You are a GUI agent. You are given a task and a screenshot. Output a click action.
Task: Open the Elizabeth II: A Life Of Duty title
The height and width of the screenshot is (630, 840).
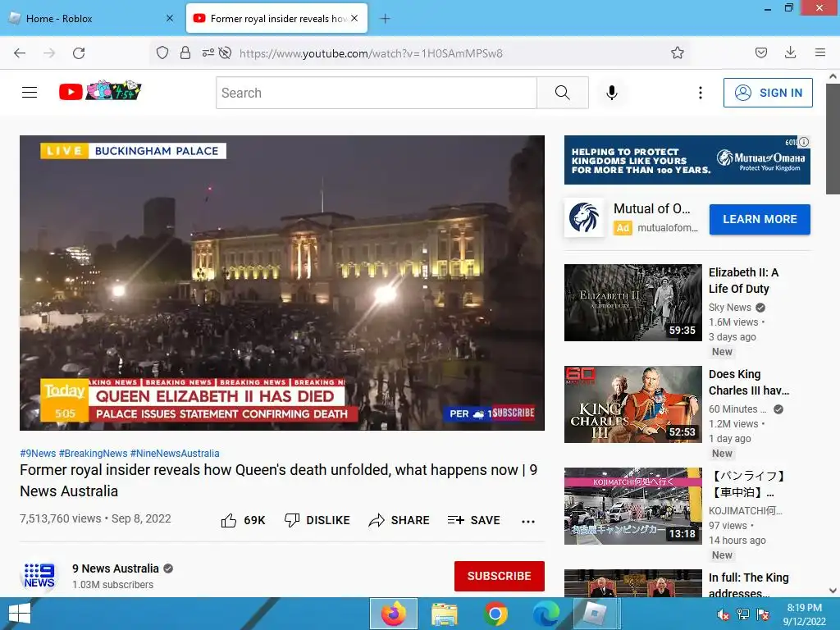pos(743,281)
